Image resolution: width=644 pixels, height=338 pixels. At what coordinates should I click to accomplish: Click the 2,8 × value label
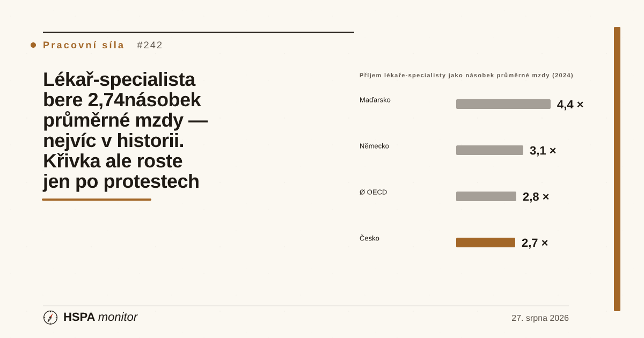[x=536, y=197]
